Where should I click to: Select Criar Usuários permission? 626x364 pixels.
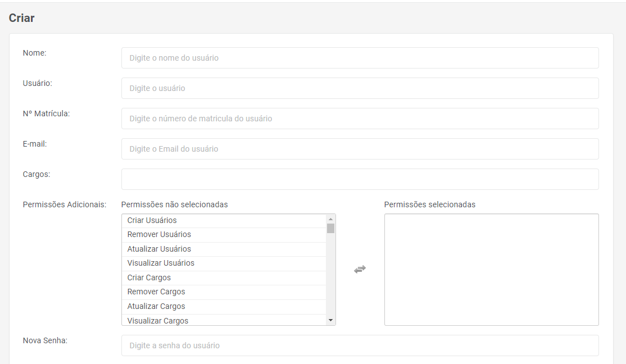pyautogui.click(x=152, y=220)
